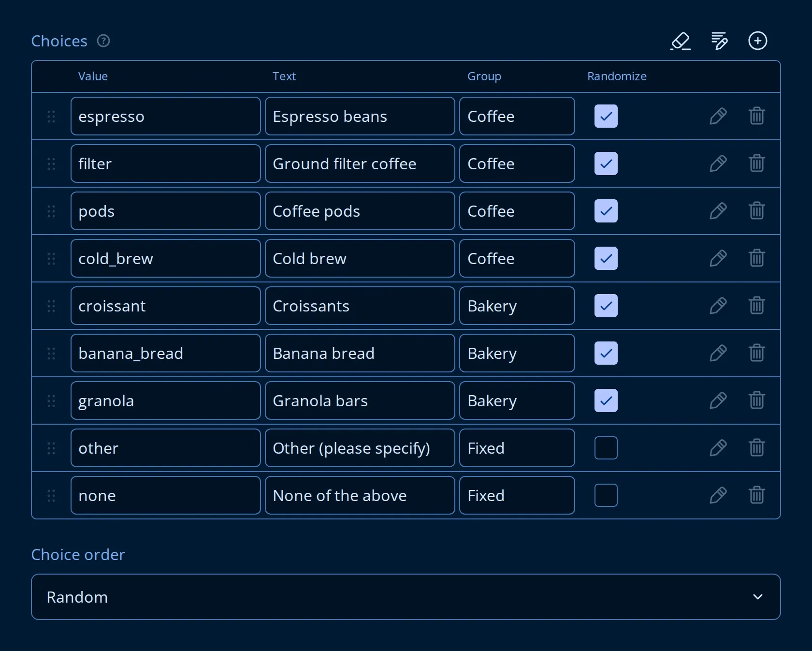Enable Randomize for the none row
The image size is (812, 651).
tap(606, 495)
